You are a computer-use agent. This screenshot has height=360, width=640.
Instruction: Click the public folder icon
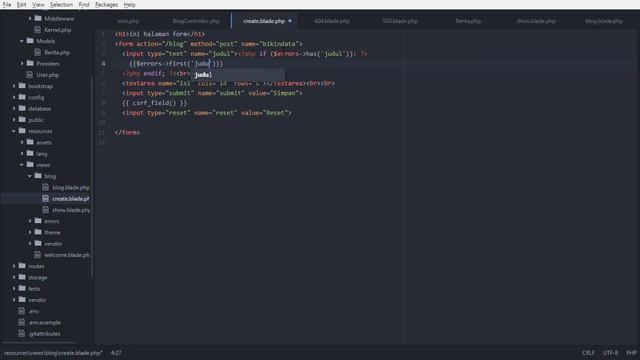(22, 119)
